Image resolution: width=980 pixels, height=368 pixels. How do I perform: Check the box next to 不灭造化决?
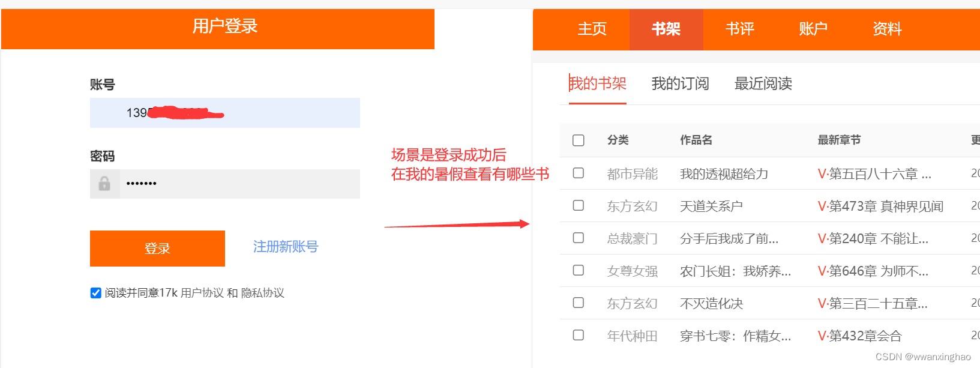point(578,303)
